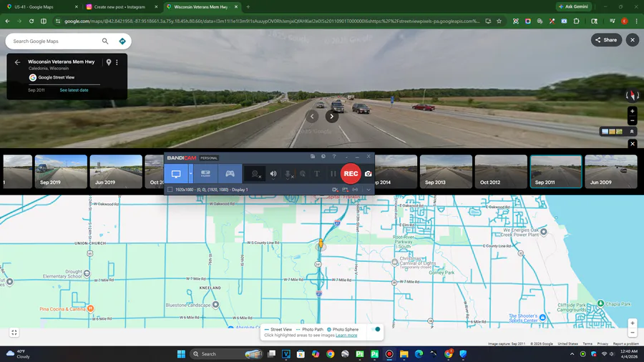
Task: Go to next Street View frame arrow
Action: [x=332, y=116]
